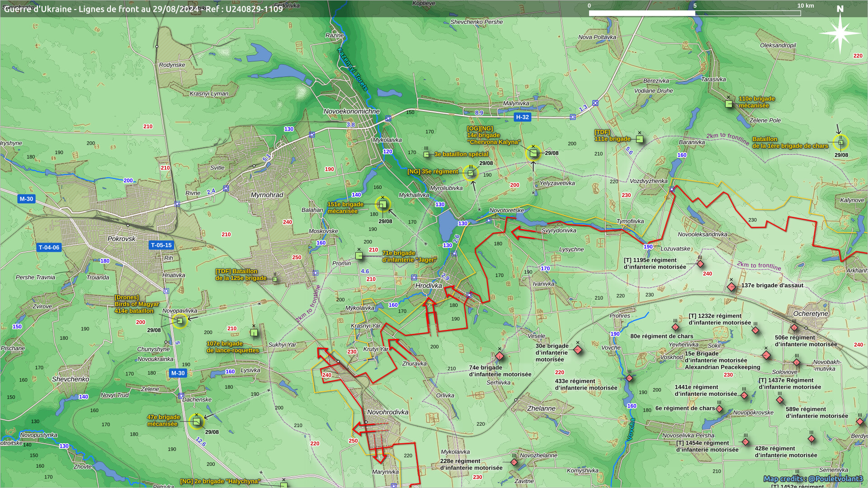Click the Birds of Magyar drone unit icon
868x488 pixels.
pos(179,321)
